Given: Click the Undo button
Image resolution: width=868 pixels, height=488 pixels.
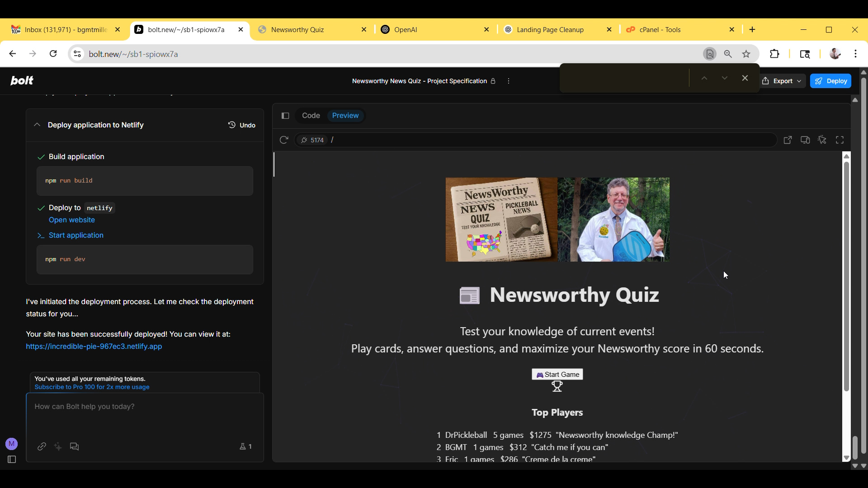Looking at the screenshot, I should pos(242,125).
